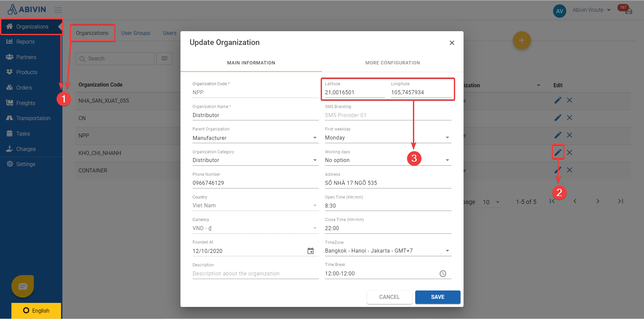Open the First weekday dropdown

tap(388, 138)
